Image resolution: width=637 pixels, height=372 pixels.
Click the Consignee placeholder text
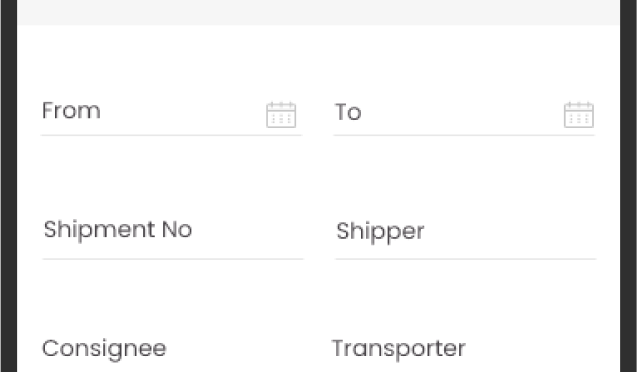[104, 349]
